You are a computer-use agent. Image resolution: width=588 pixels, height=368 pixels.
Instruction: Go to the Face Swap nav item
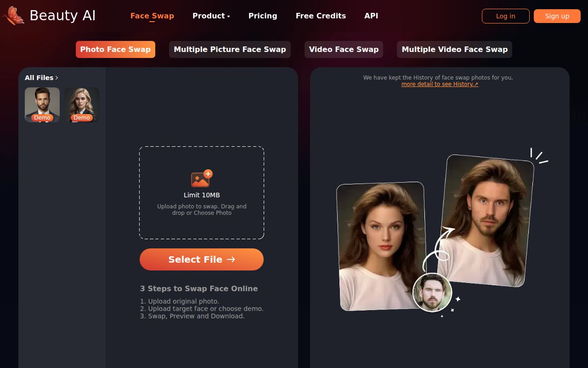click(x=152, y=16)
